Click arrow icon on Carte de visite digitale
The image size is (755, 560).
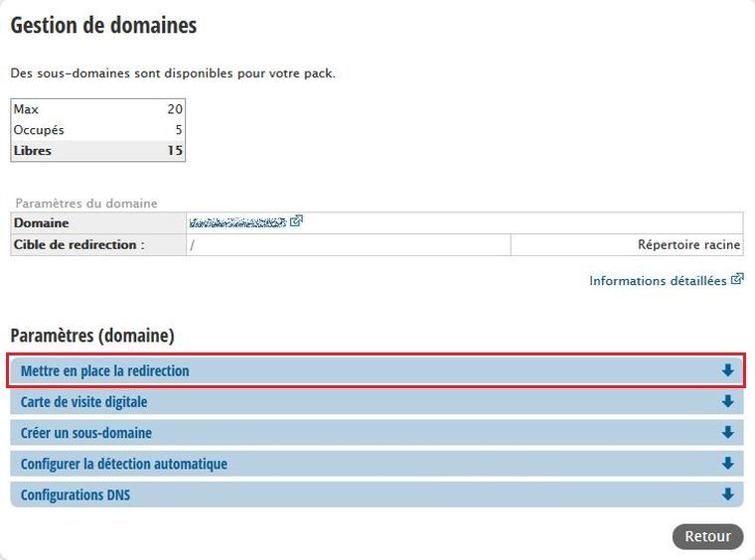[727, 401]
